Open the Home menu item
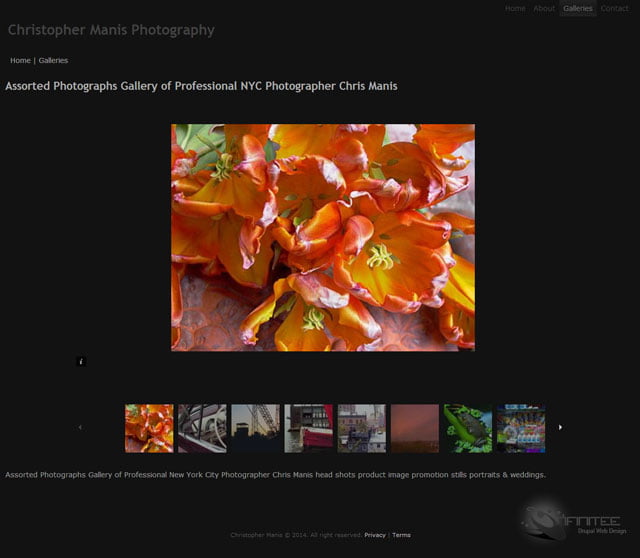640x558 pixels. pyautogui.click(x=515, y=8)
